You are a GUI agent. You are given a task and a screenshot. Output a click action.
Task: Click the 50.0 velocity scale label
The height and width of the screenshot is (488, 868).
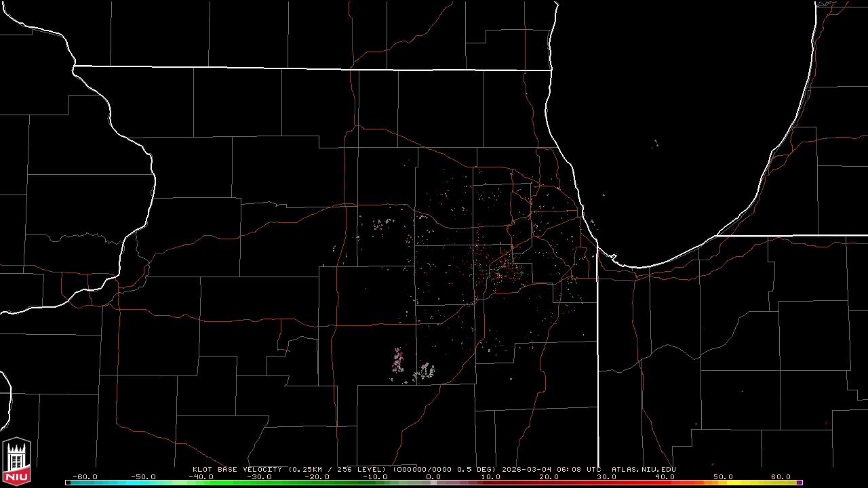[x=723, y=476]
